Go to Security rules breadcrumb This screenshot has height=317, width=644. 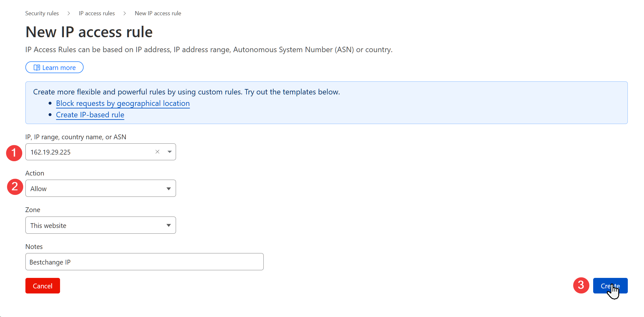pos(42,13)
